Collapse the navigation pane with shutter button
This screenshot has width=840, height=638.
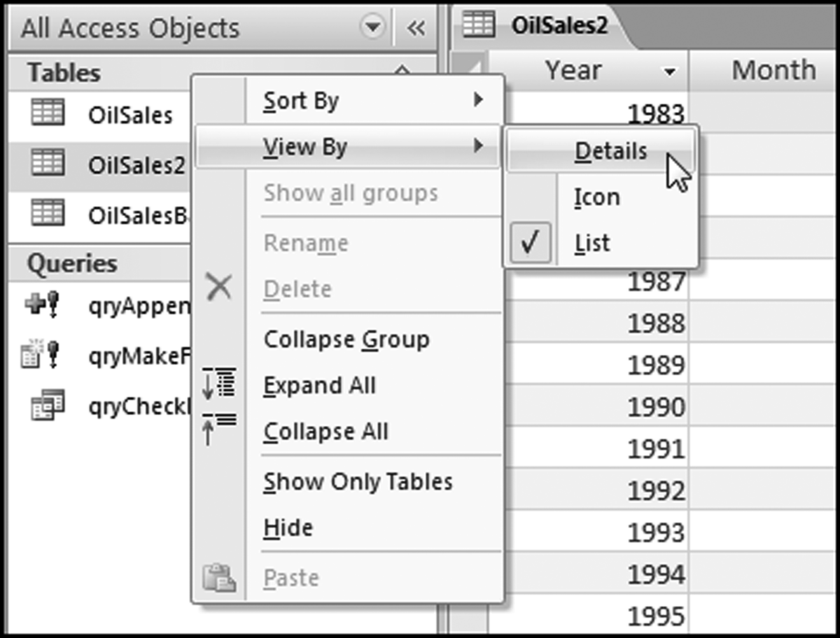[416, 27]
